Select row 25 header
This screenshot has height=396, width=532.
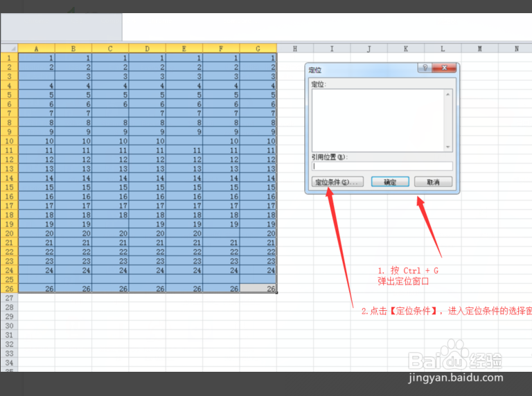coord(9,280)
